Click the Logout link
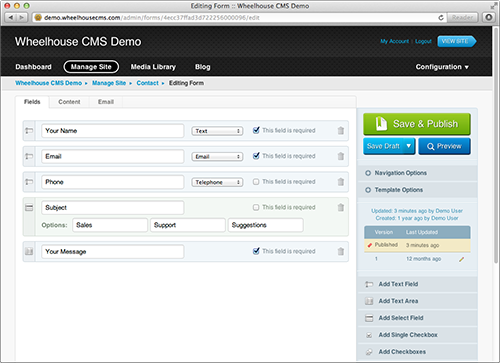The height and width of the screenshot is (363, 500). tap(423, 41)
